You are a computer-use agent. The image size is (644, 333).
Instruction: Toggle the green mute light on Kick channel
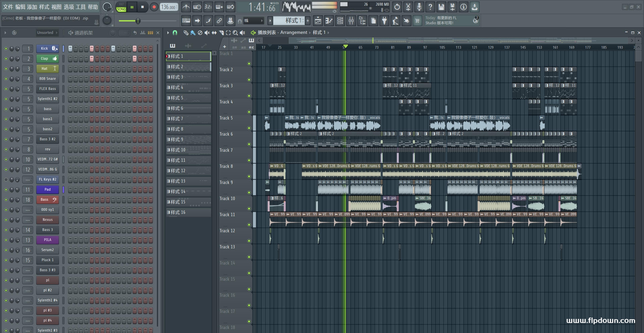click(x=6, y=49)
